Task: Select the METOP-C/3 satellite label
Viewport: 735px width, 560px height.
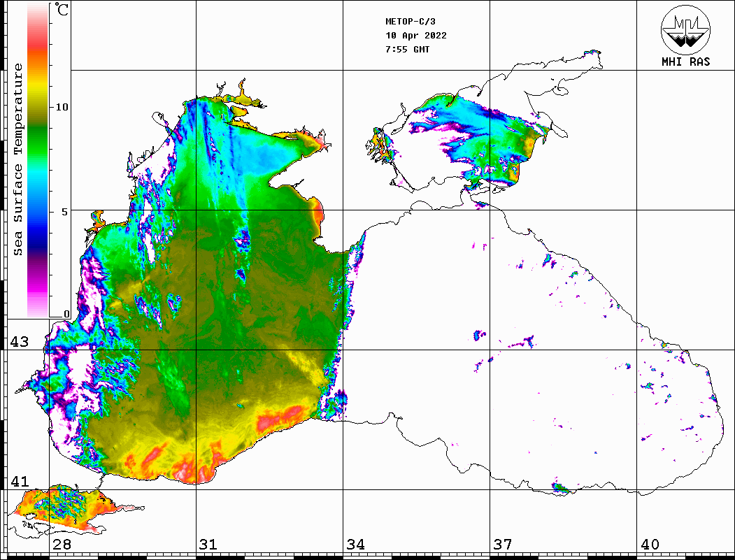Action: [411, 22]
